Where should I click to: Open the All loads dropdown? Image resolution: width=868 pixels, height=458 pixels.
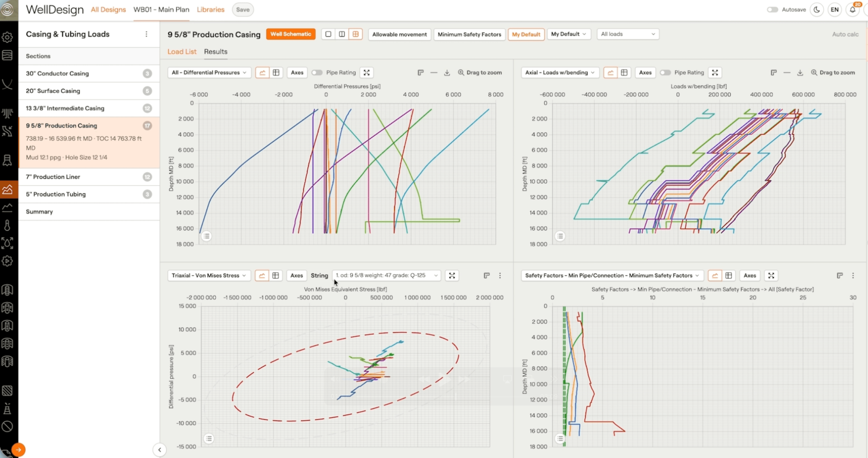pyautogui.click(x=628, y=34)
